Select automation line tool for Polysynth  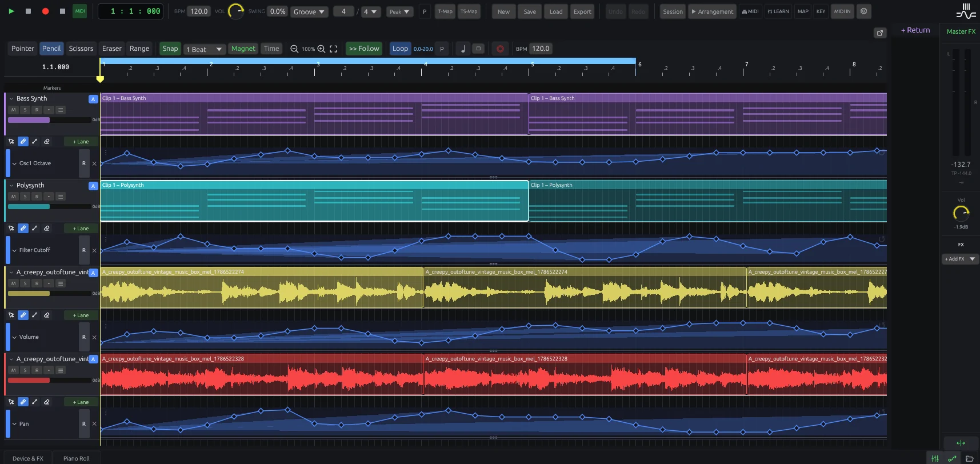click(35, 228)
